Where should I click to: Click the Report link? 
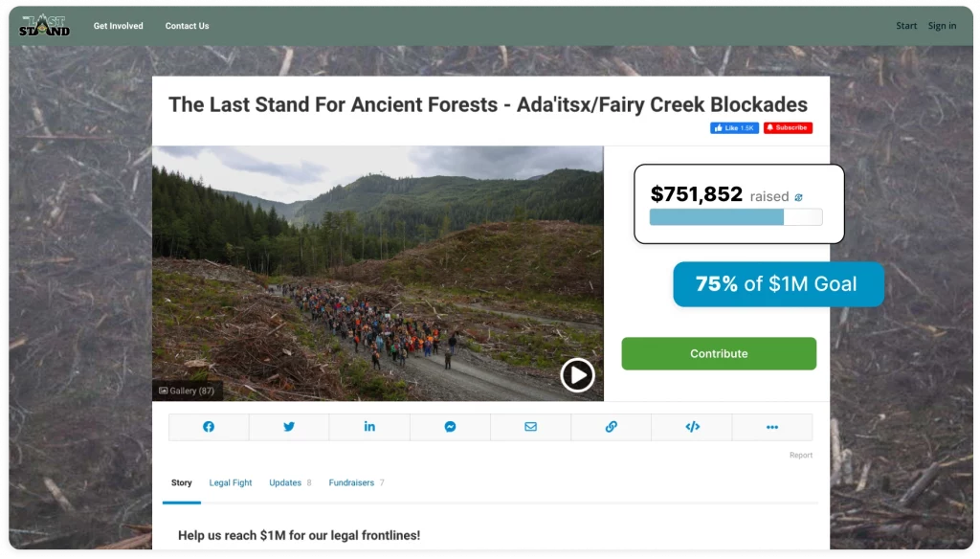click(x=801, y=456)
